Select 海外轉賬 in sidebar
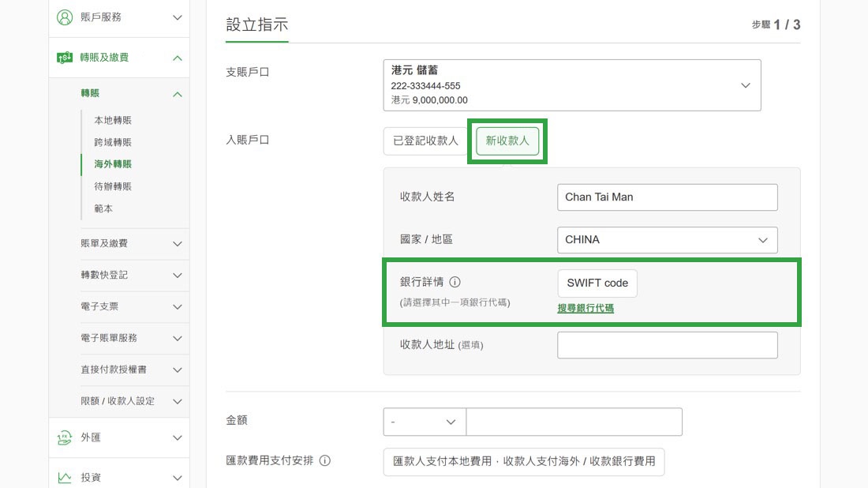This screenshot has width=868, height=488. point(113,164)
